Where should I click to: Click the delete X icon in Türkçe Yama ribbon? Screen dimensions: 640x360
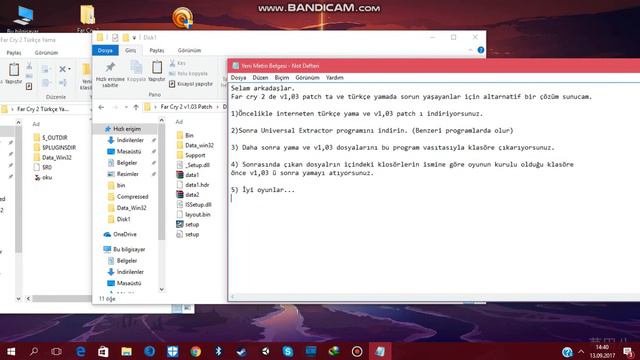62,69
